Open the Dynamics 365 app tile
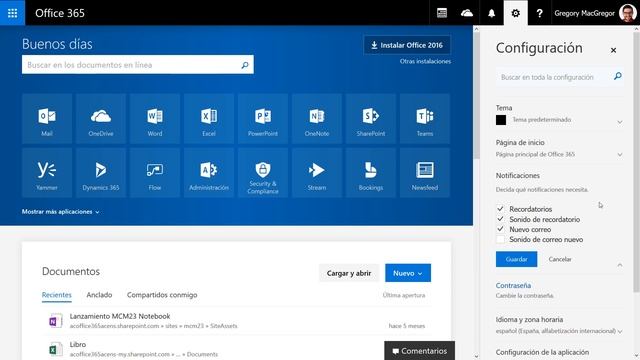Screen dimensions: 640x360 point(101,173)
